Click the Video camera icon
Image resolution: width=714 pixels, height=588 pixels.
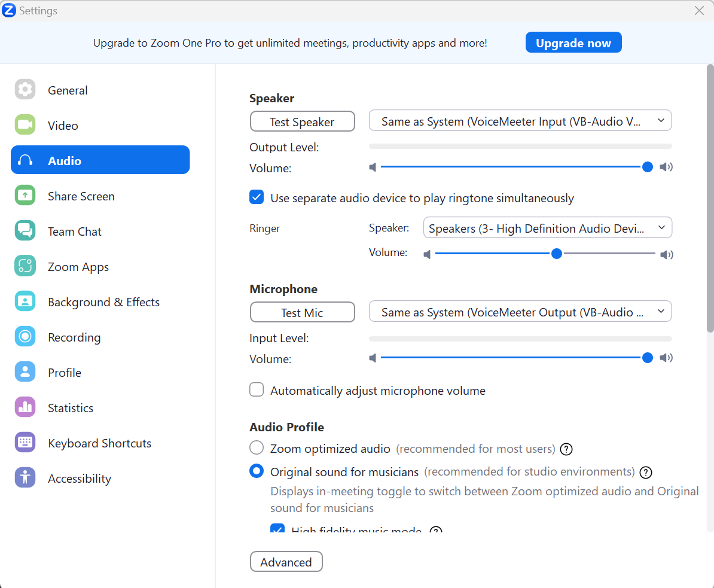(x=25, y=125)
